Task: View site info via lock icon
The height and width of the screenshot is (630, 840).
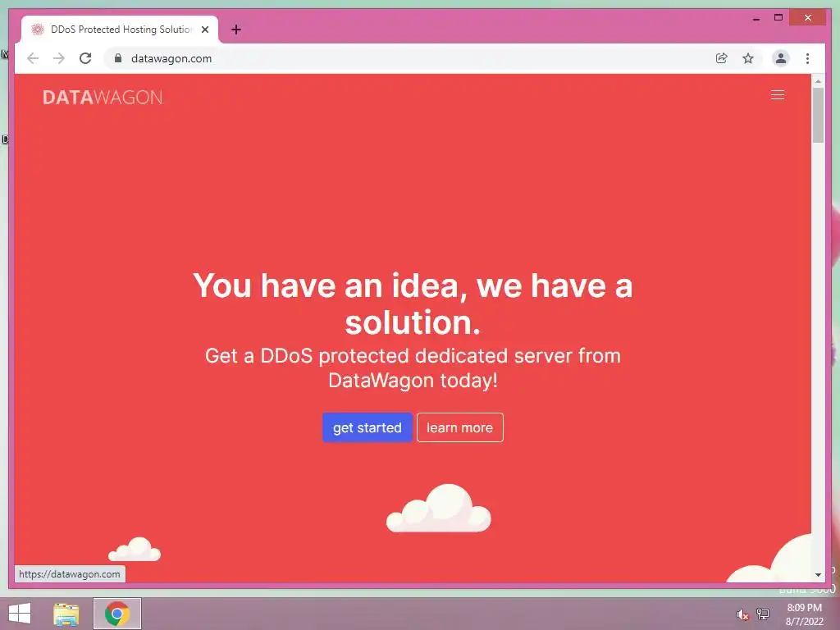Action: click(x=118, y=58)
